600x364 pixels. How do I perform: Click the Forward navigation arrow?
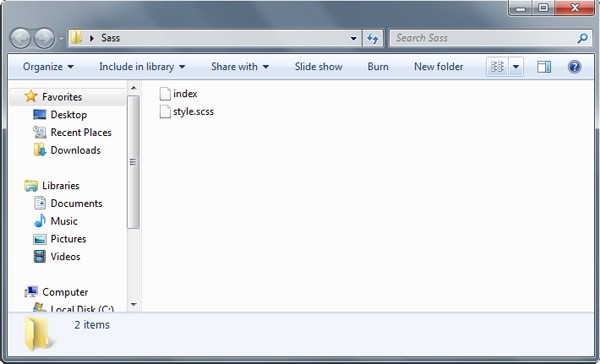[x=44, y=38]
